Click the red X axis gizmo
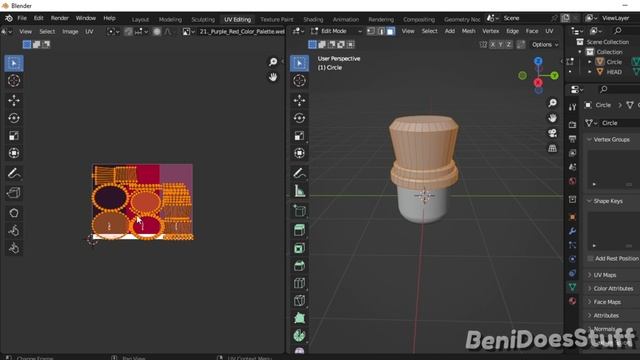The image size is (640, 360). click(538, 82)
